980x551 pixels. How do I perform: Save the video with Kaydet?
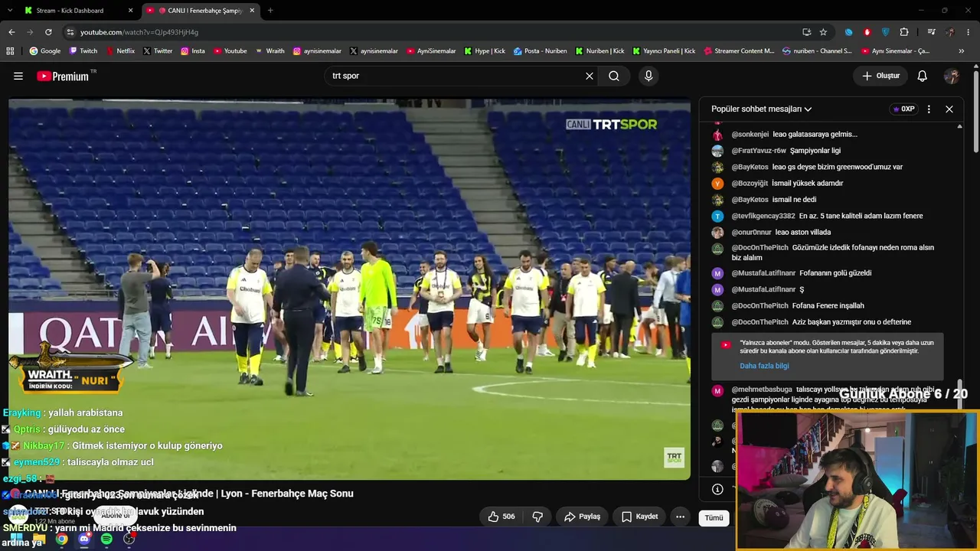[639, 517]
